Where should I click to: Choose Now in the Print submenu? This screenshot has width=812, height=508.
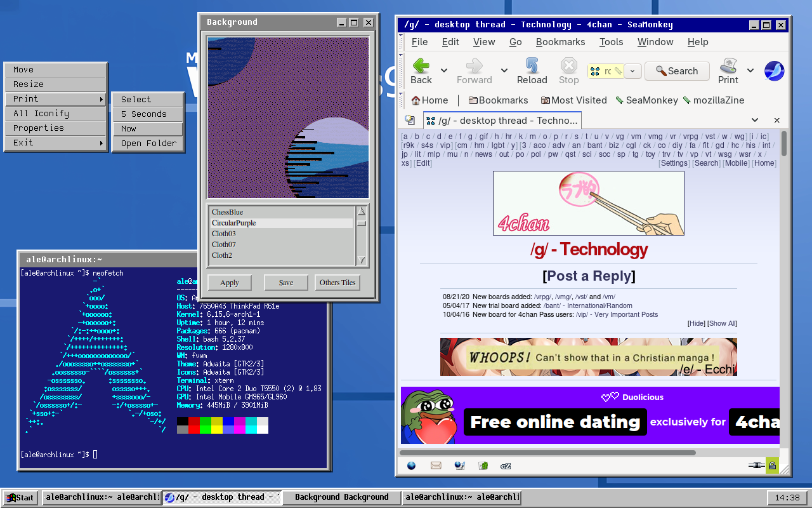pyautogui.click(x=148, y=129)
